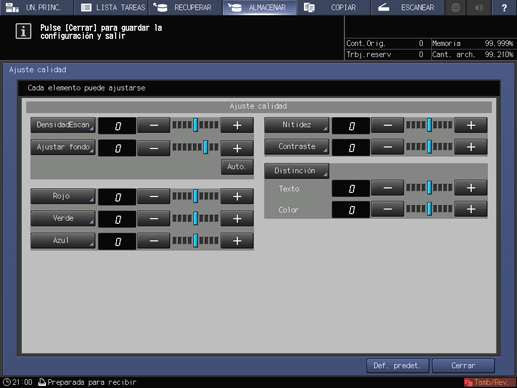
Task: Open the Ajustar fondo setting button
Action: 63,147
